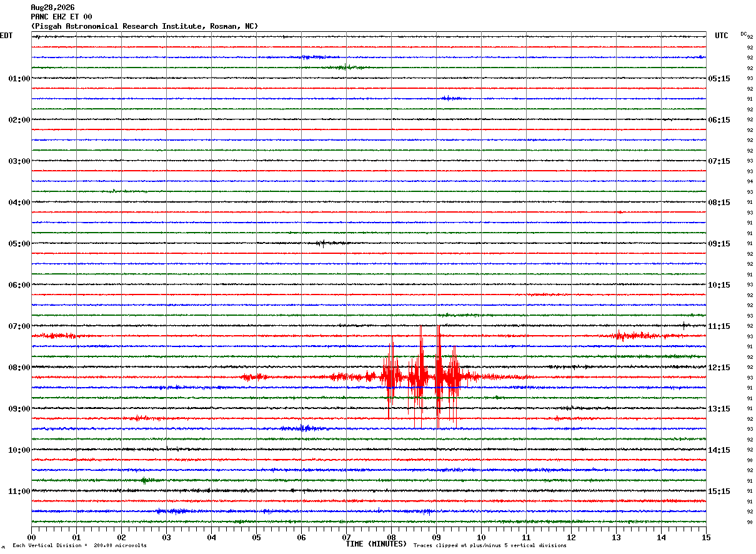The height and width of the screenshot is (554, 756).
Task: Click the vertical division microvolts scale note
Action: 79,545
